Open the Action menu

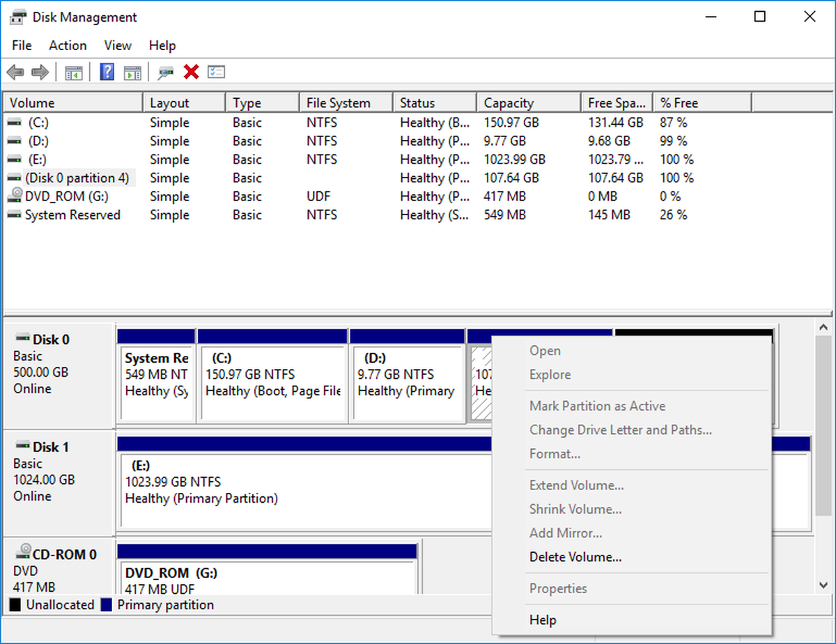[68, 45]
